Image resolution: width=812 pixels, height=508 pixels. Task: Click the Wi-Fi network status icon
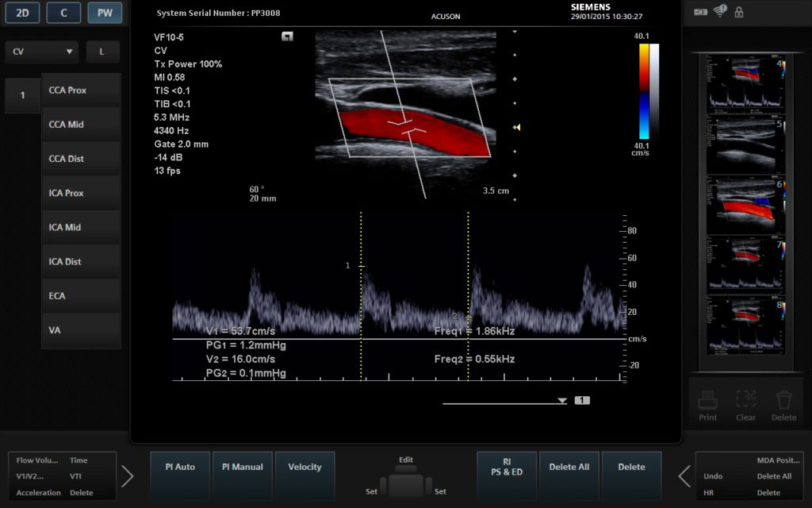coord(720,12)
